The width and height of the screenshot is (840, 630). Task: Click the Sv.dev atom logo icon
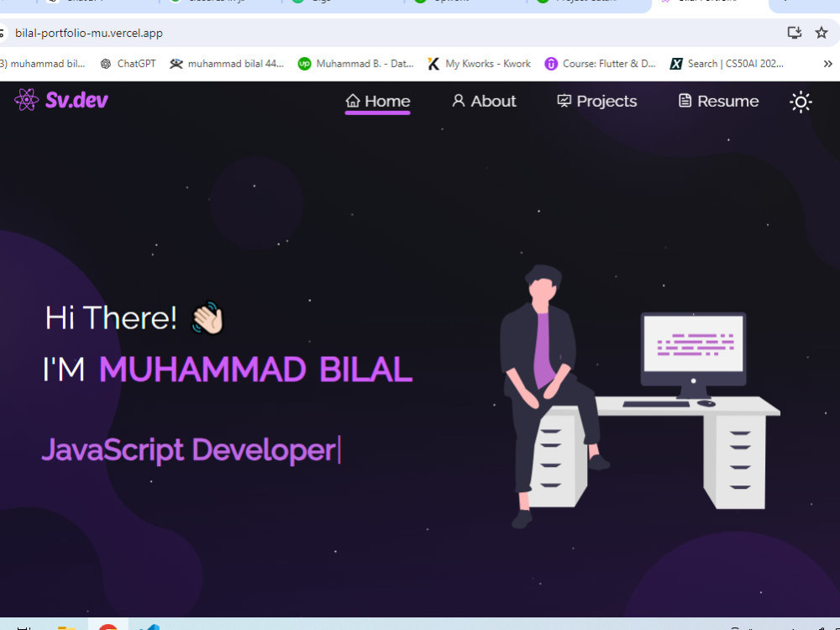pos(26,100)
